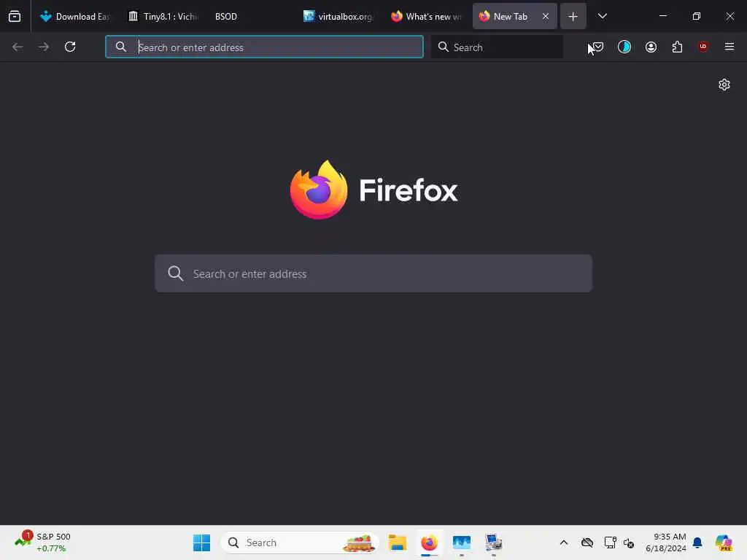Open the blue half-circle extension icon
This screenshot has height=560, width=747.
[624, 47]
